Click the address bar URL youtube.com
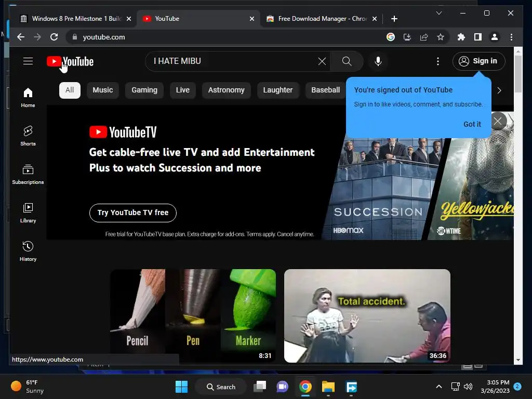 tap(104, 37)
